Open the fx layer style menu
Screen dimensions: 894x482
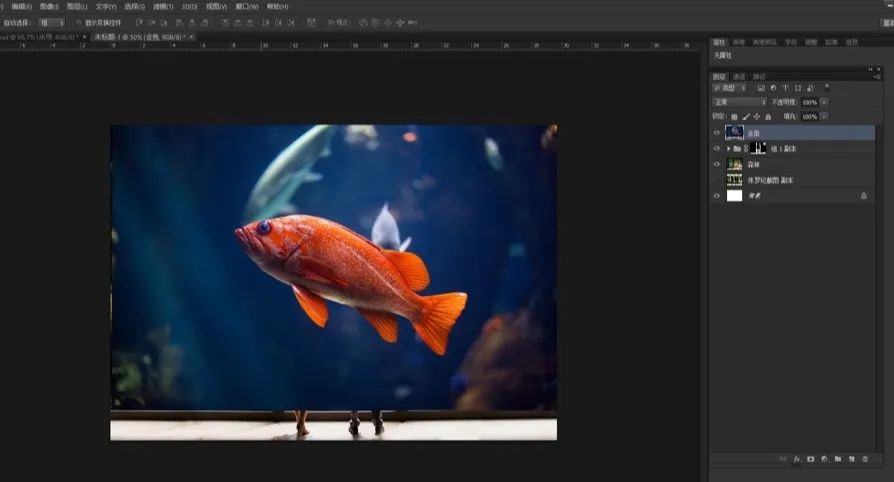(x=797, y=459)
